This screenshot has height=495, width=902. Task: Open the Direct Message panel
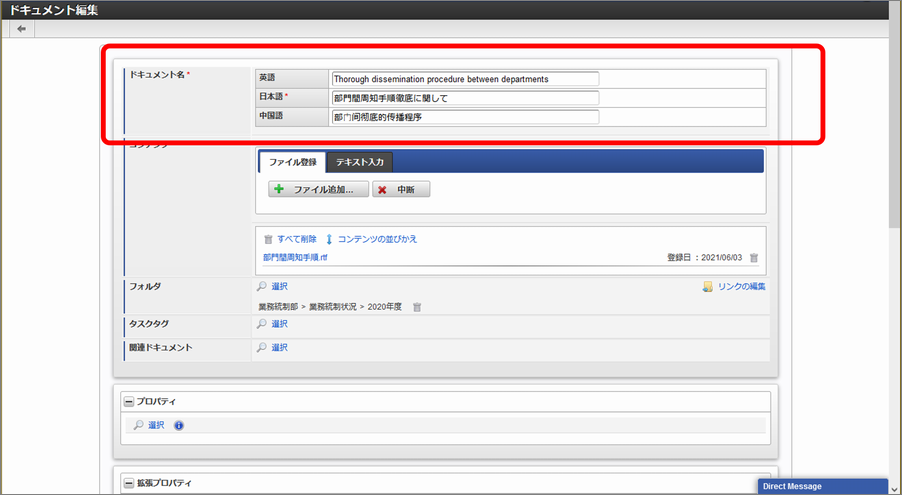tap(823, 486)
